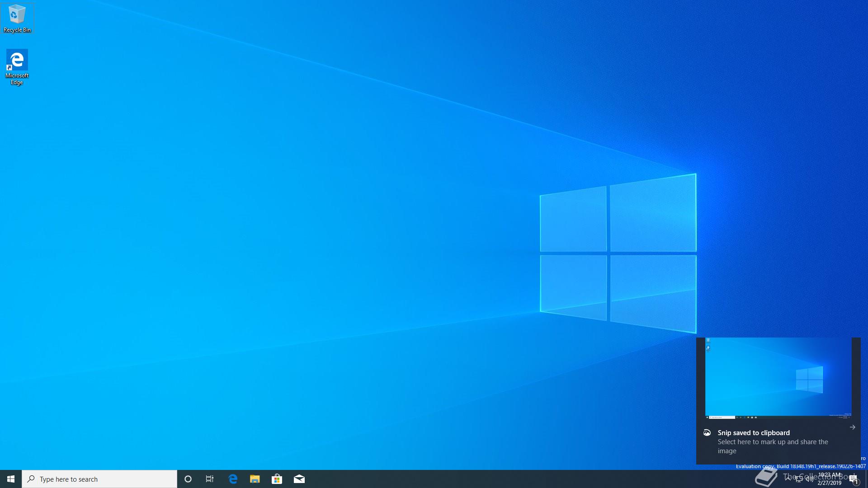Open the Recycle Bin desktop icon
Viewport: 868px width, 488px height.
coord(17,18)
